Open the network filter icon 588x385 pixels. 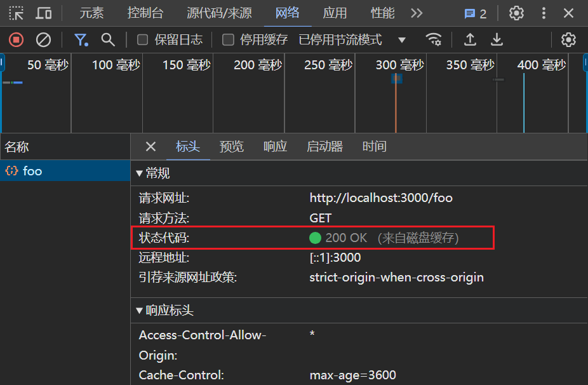81,39
